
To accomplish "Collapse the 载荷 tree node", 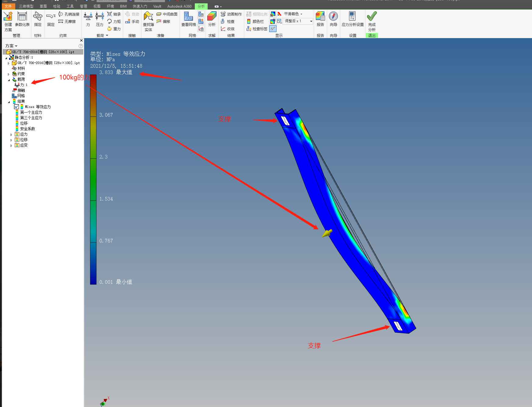I will (x=9, y=80).
